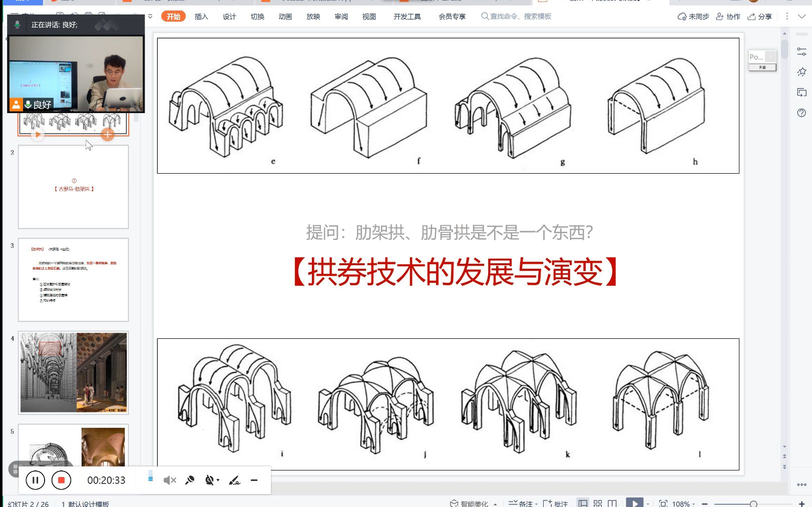Open the 设计 ribbon tab
Screen dimensions: 812x507
[229, 17]
